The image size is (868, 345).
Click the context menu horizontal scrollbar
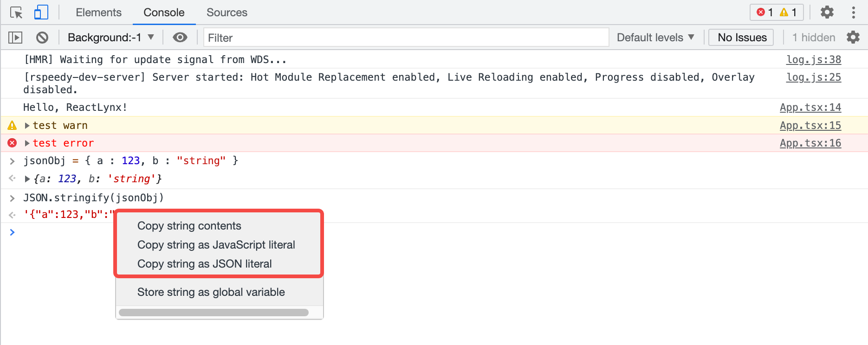pyautogui.click(x=214, y=313)
